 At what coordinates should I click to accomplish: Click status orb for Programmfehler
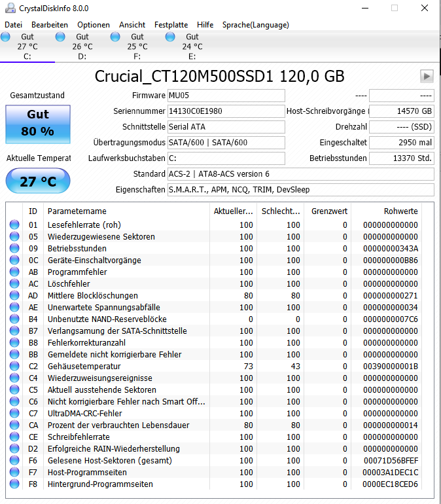(14, 272)
